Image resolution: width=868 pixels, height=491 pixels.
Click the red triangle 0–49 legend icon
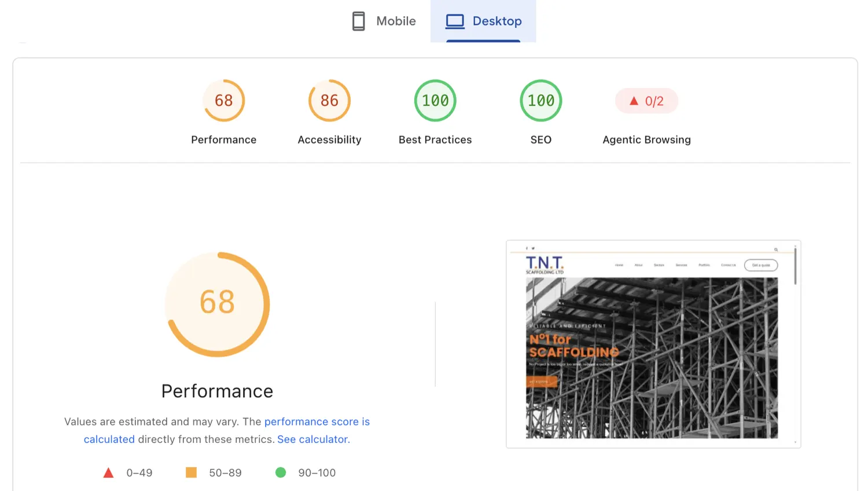[x=108, y=473]
